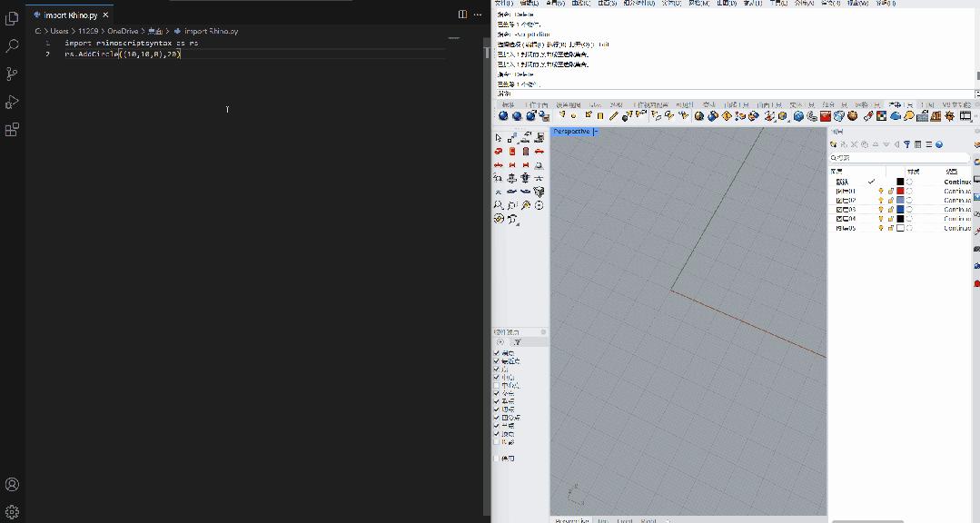Open the Perspective viewport dropdown arrow
Screen dimensions: 980x523
point(596,132)
